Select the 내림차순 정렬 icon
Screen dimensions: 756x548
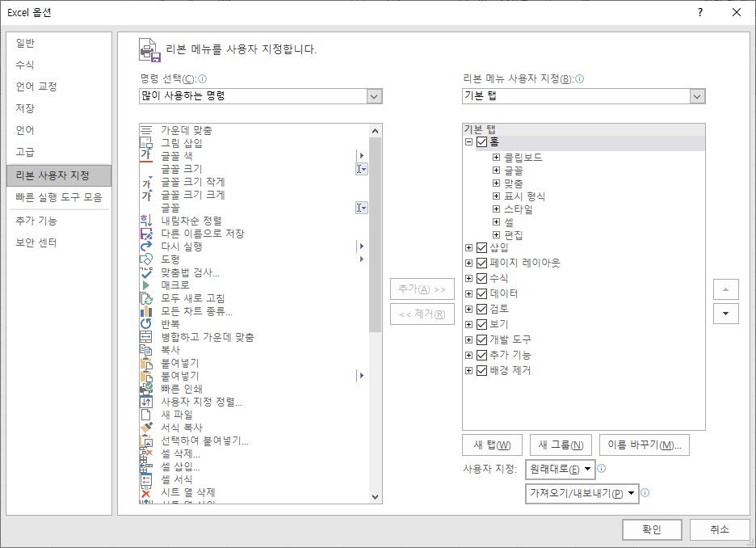point(146,221)
